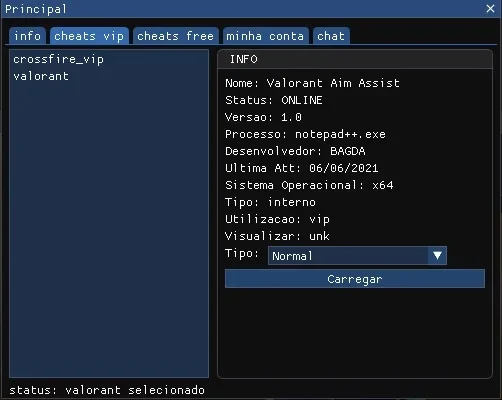Go to the minha conta tab

coord(266,36)
